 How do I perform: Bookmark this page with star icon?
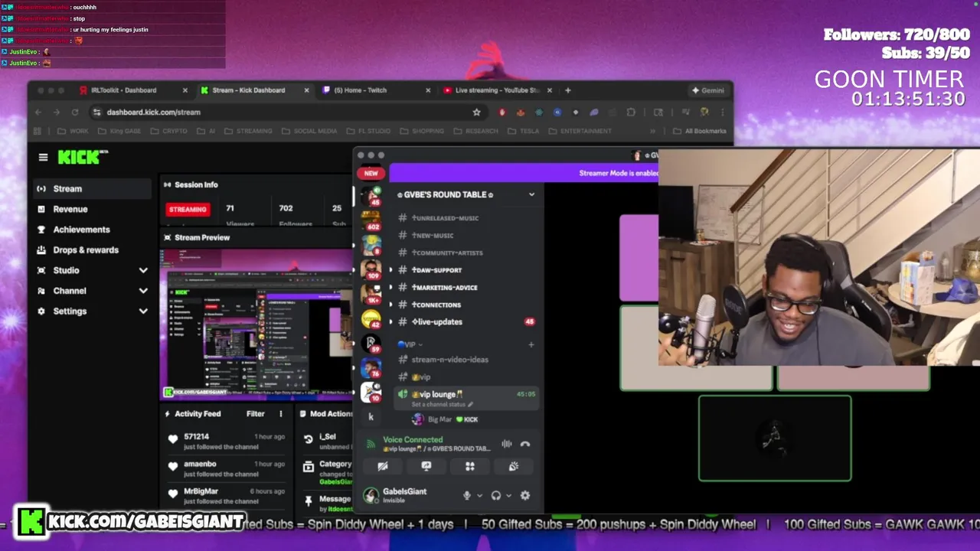click(476, 112)
